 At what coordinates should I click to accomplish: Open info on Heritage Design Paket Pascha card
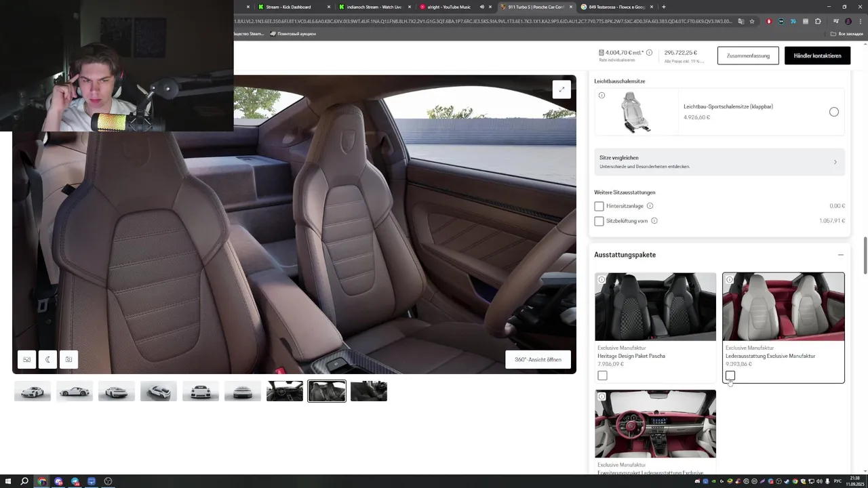(601, 280)
